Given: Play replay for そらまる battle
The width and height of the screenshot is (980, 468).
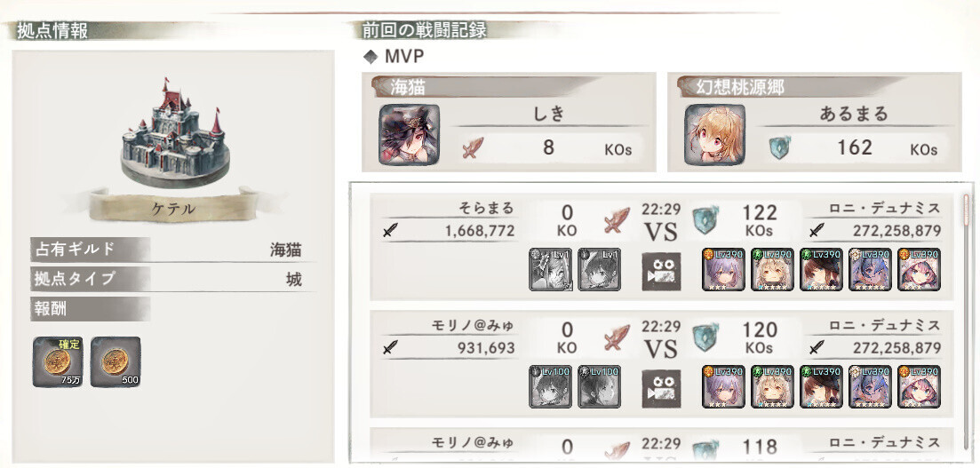Looking at the screenshot, I should click(x=661, y=271).
